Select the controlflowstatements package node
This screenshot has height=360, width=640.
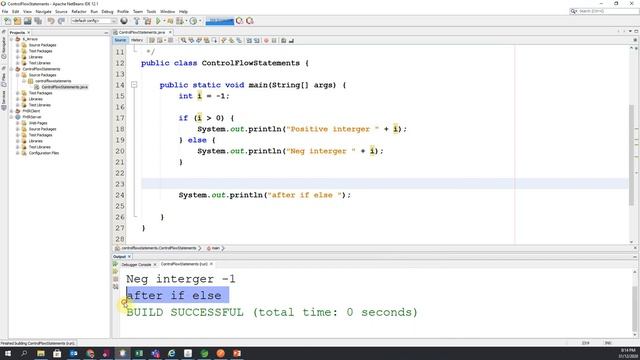[x=53, y=81]
